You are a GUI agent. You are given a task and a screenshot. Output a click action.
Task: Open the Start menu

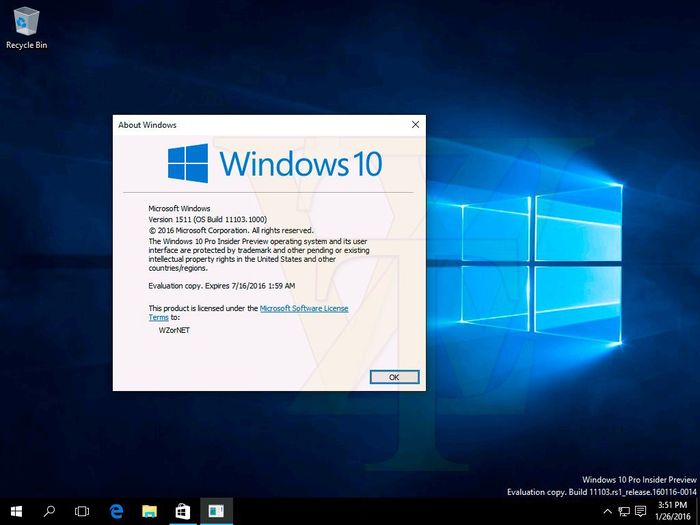[16, 511]
